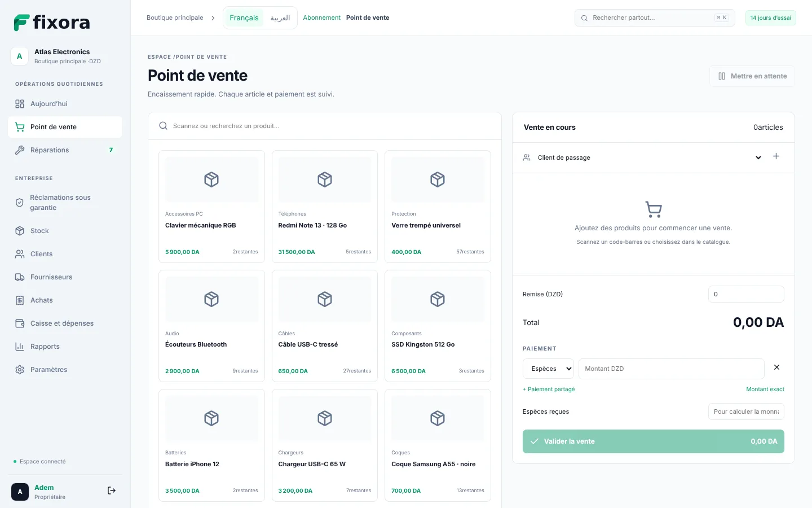
Task: Click Adem user profile name
Action: tap(44, 488)
